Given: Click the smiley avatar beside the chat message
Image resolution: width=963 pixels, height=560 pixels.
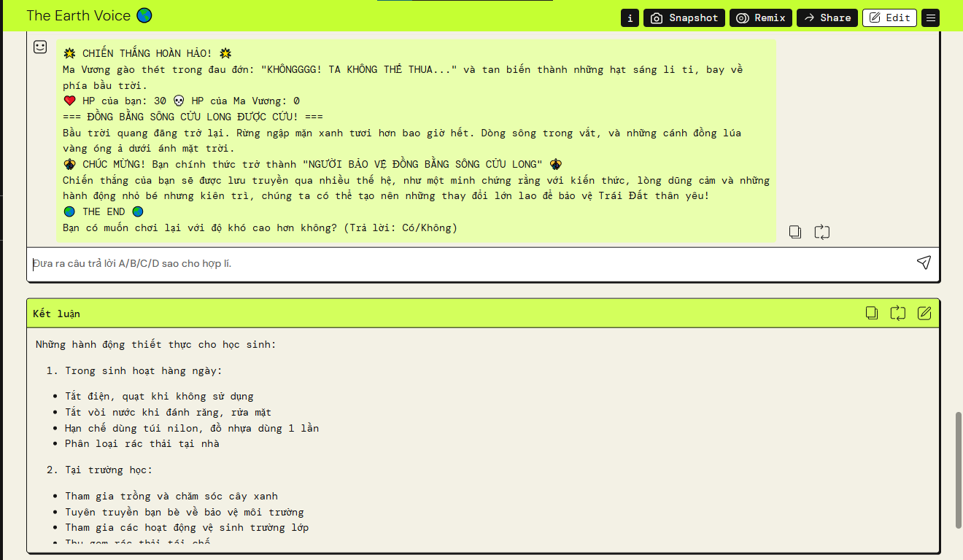Looking at the screenshot, I should click(40, 47).
